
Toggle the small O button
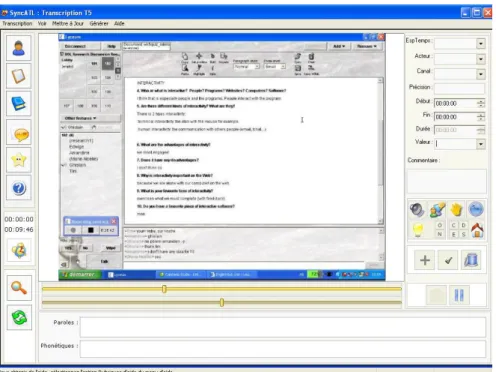440,225
